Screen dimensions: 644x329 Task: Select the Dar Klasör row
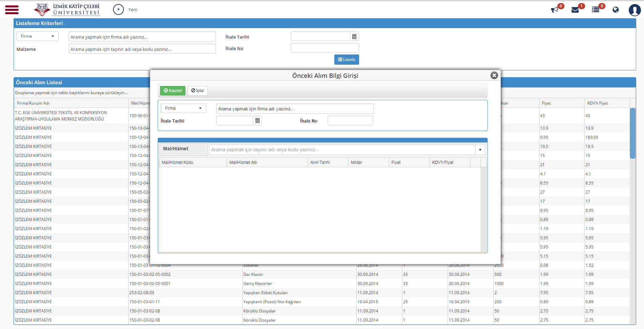[321, 275]
